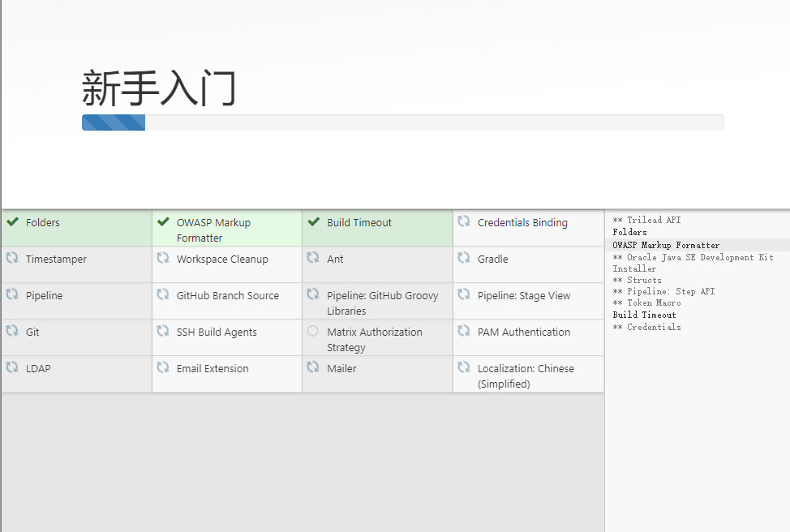790x532 pixels.
Task: Click '** Credentials' log entry
Action: point(647,327)
